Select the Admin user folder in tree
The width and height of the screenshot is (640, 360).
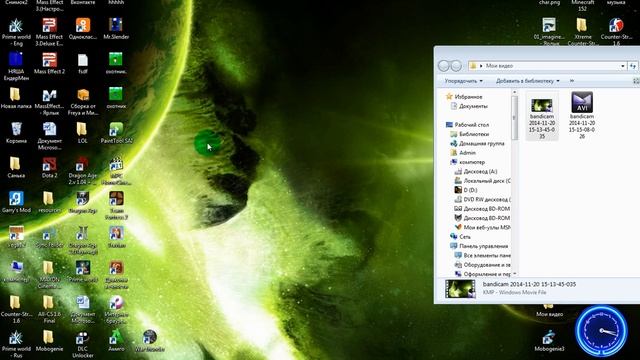[463, 153]
